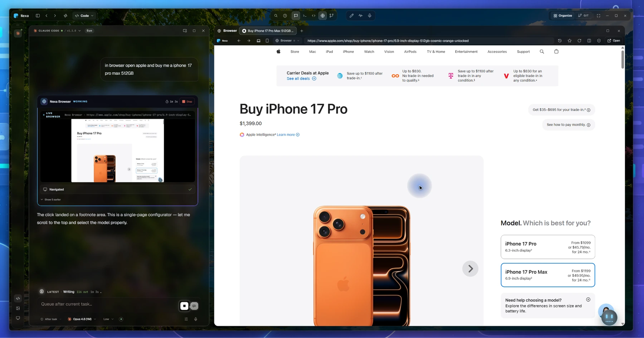Image resolution: width=644 pixels, height=338 pixels.
Task: Pop out the Claude Code panel
Action: click(185, 31)
